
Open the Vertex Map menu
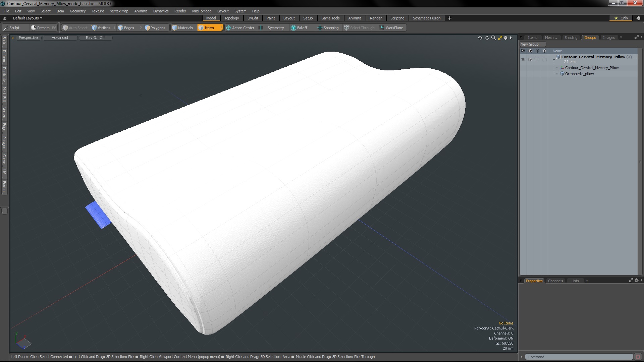[119, 11]
